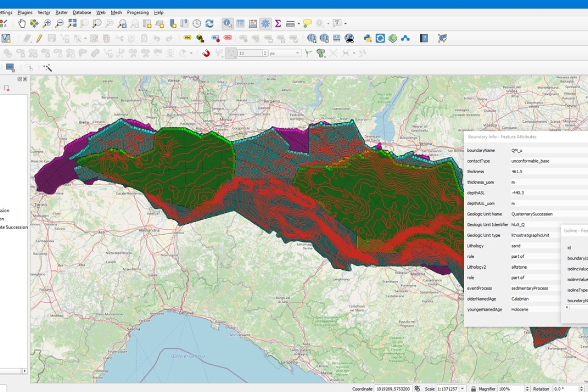Open the Mesh menu

tap(116, 12)
